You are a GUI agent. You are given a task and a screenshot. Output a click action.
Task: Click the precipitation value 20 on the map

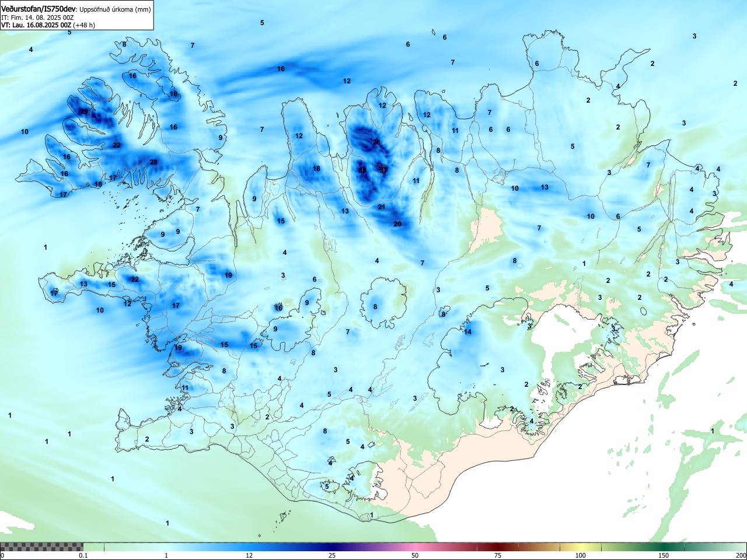[x=397, y=224]
